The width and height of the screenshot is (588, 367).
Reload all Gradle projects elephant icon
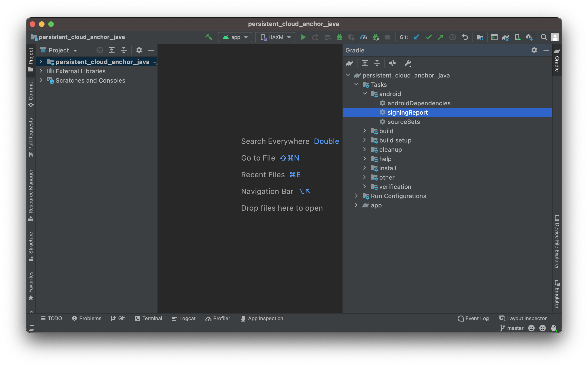coord(350,63)
